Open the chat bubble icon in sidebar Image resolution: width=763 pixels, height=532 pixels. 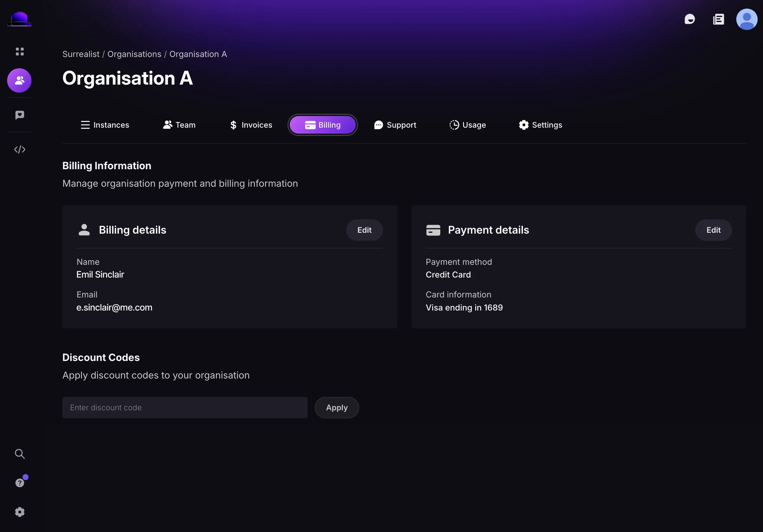tap(20, 115)
